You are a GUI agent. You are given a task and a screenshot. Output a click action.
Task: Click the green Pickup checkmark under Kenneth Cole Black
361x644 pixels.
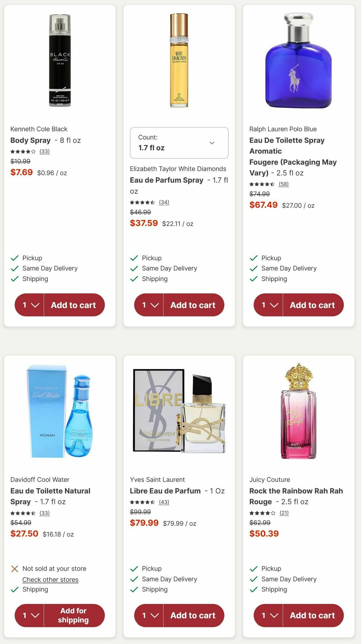pyautogui.click(x=14, y=258)
